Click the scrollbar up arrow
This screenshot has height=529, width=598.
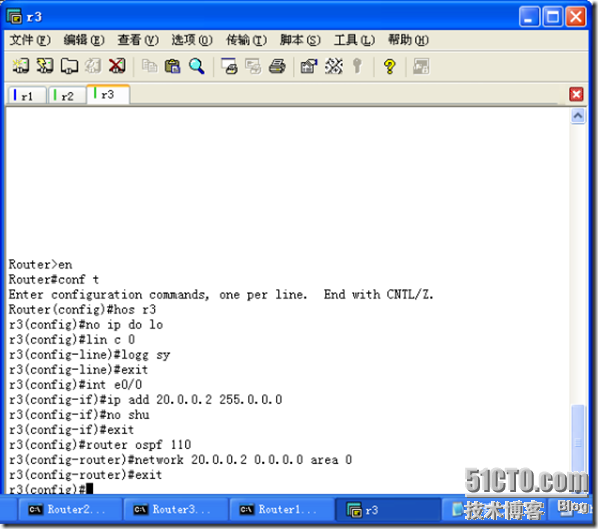(578, 116)
